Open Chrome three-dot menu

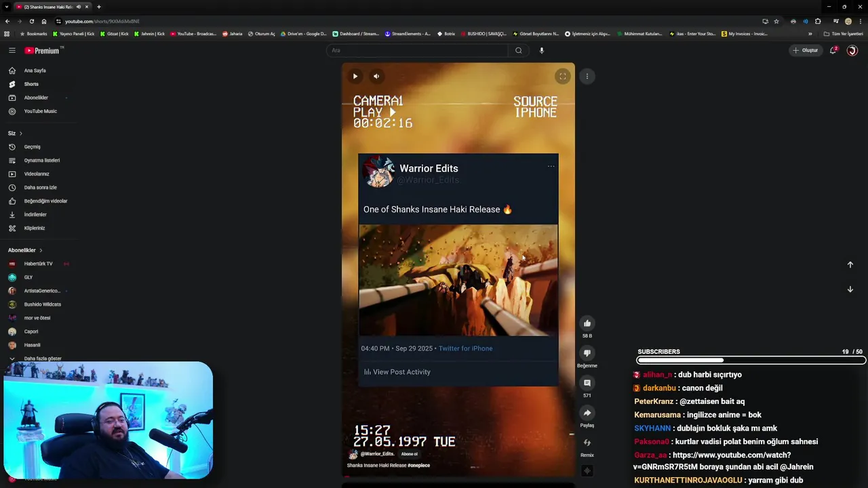[861, 21]
